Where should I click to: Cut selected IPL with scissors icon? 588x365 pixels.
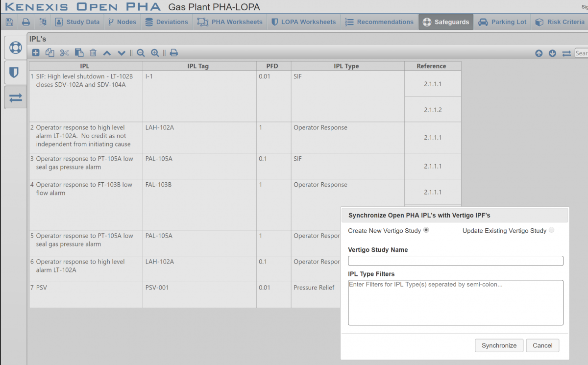coord(64,53)
